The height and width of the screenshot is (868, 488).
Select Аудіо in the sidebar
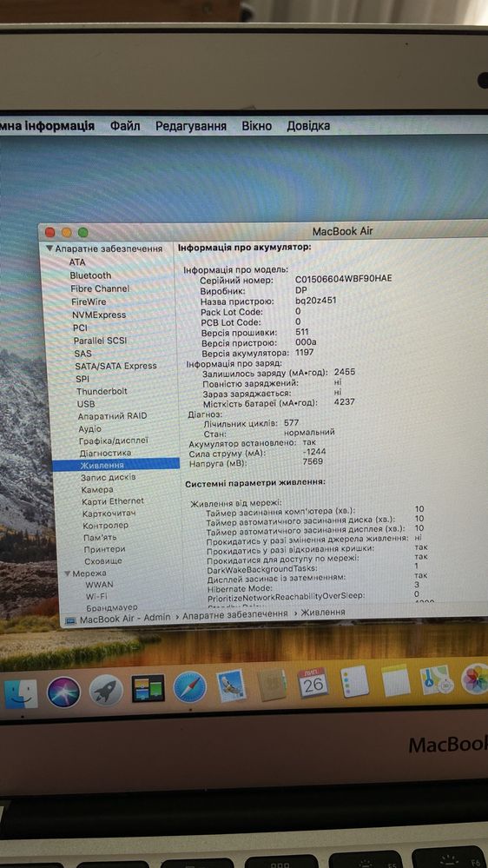click(x=89, y=428)
